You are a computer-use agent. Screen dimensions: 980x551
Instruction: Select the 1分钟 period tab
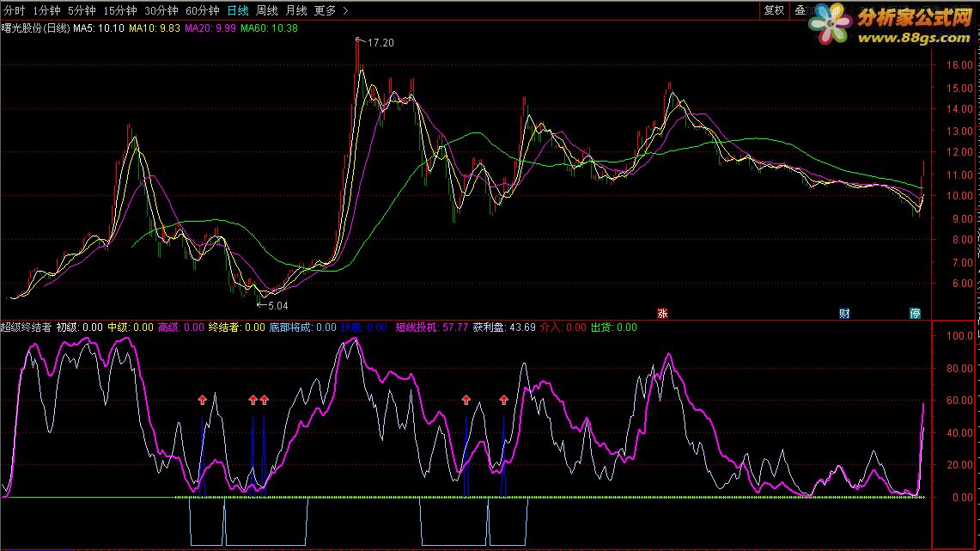tap(46, 10)
